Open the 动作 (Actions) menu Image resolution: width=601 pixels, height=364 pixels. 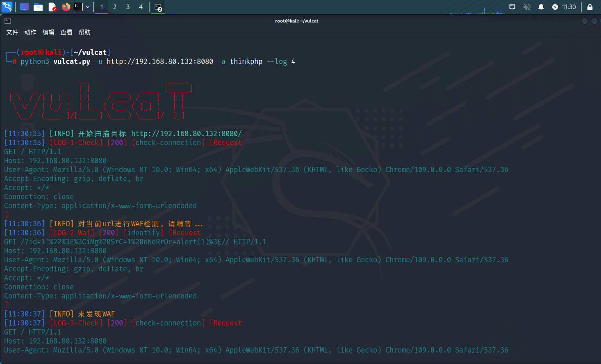(30, 32)
